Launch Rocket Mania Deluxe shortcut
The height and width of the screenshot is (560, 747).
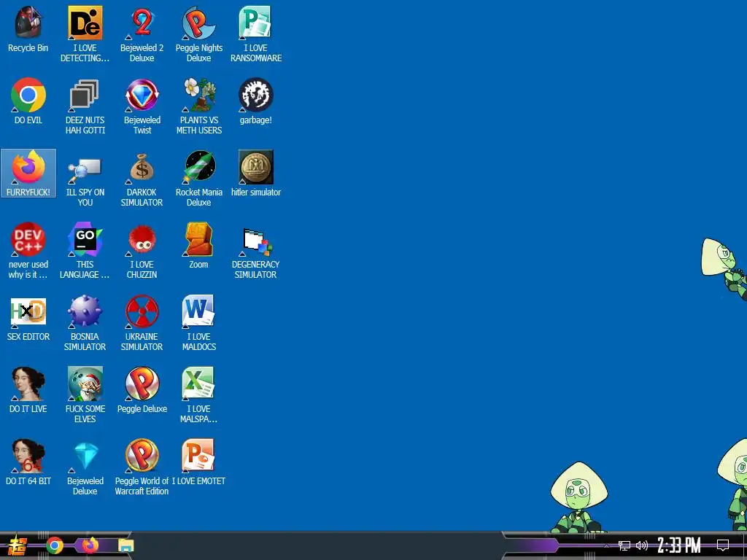198,179
